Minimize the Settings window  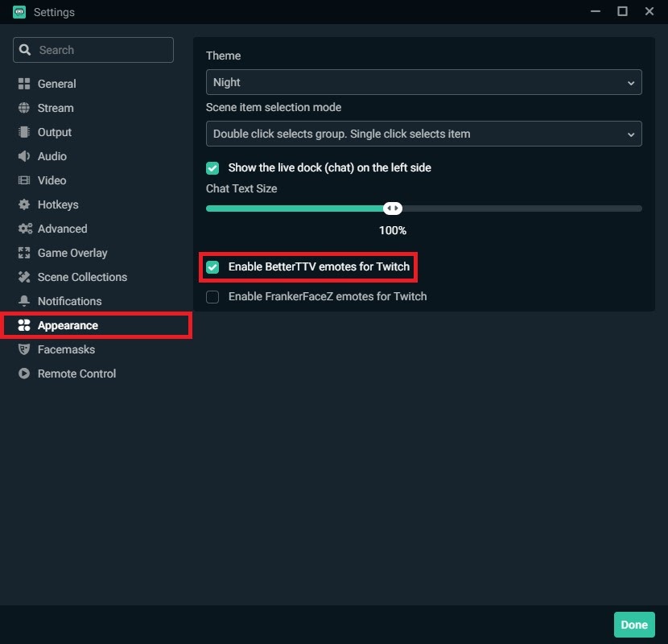point(596,11)
